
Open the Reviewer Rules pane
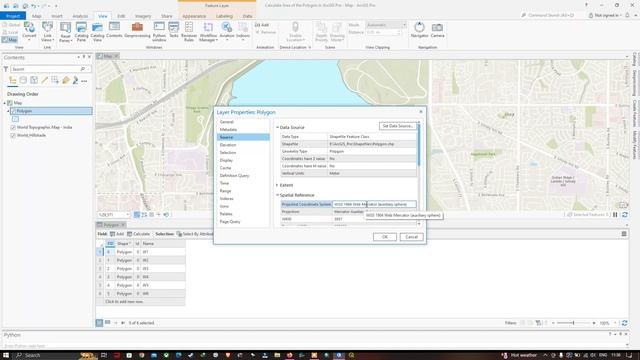click(189, 32)
